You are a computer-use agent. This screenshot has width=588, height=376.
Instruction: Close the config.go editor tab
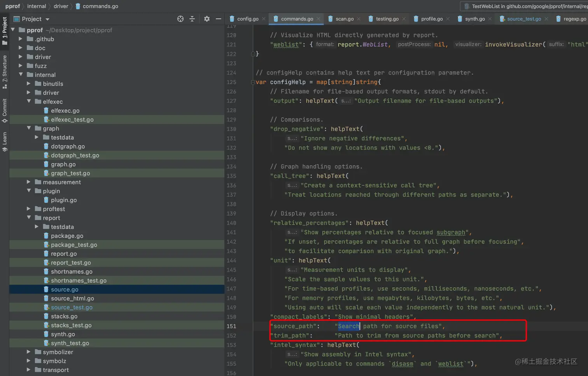click(264, 19)
